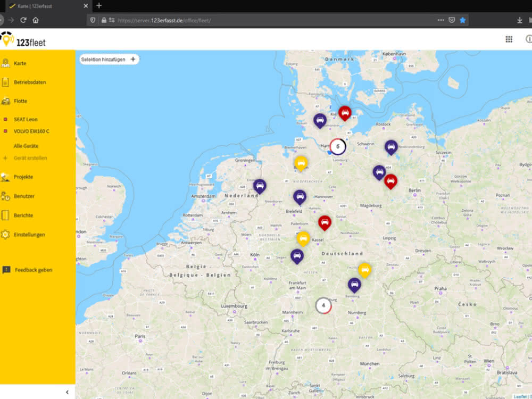Screen dimensions: 532x399
Task: Open a new browser tab
Action: (x=99, y=5)
